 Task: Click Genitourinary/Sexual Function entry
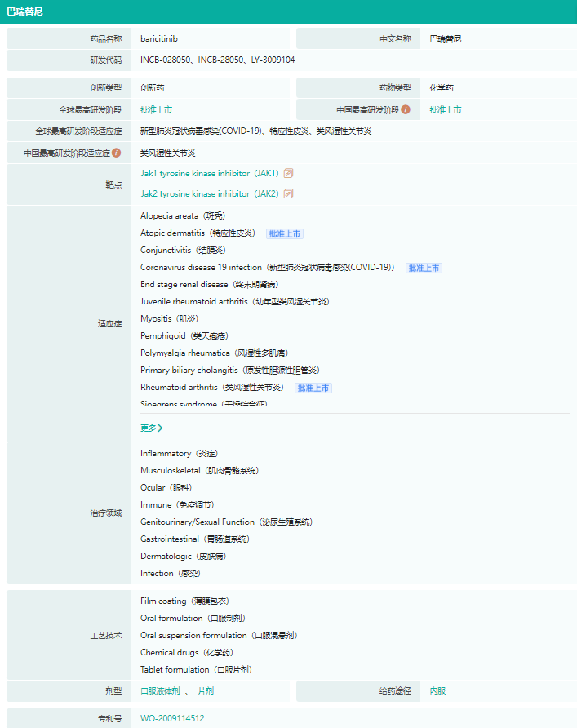pyautogui.click(x=226, y=522)
